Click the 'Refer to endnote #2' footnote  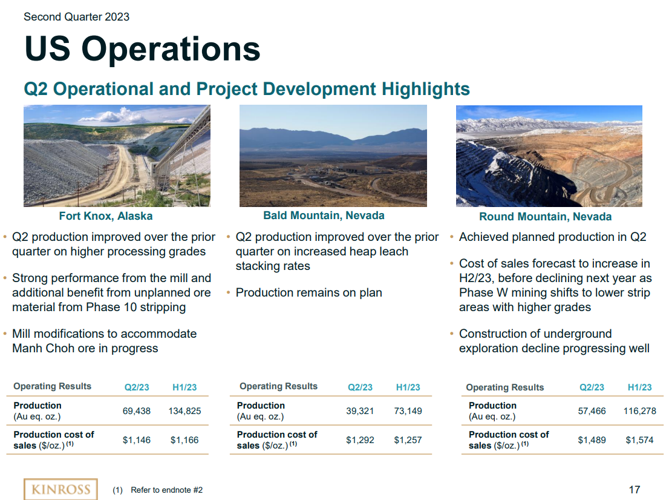(166, 490)
